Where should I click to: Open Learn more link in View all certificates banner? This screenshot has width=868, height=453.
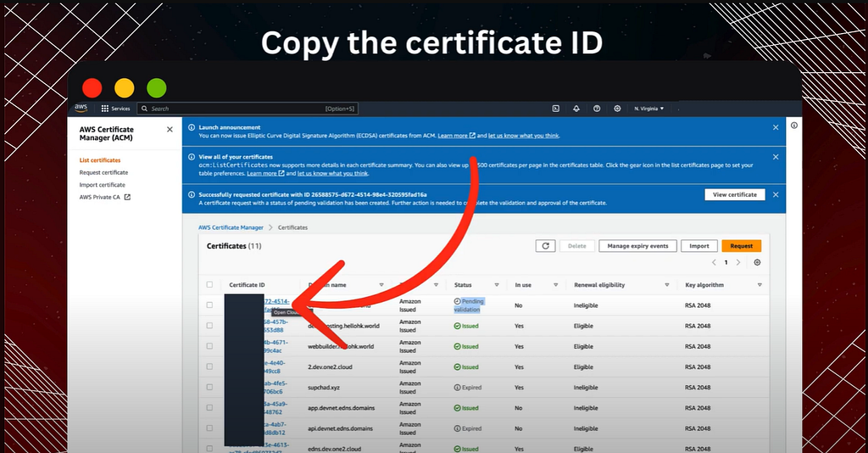coord(265,173)
